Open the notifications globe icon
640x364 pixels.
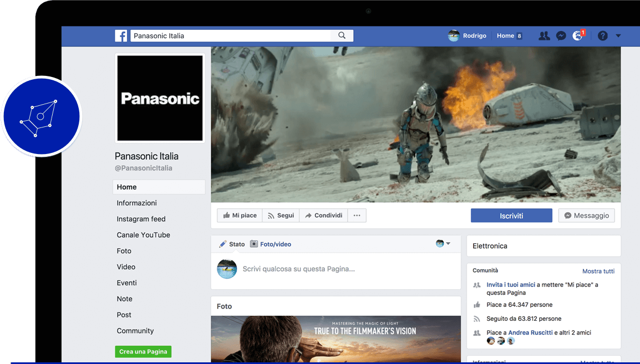coord(578,35)
